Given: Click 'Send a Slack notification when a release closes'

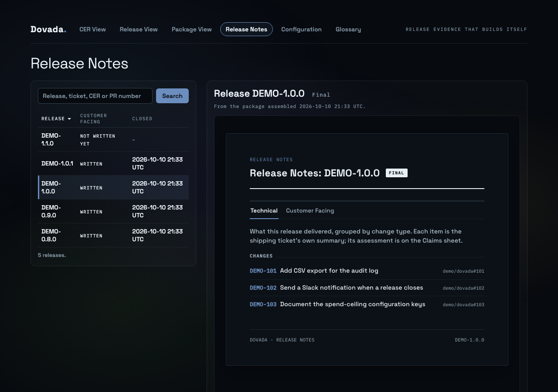Looking at the screenshot, I should point(351,288).
